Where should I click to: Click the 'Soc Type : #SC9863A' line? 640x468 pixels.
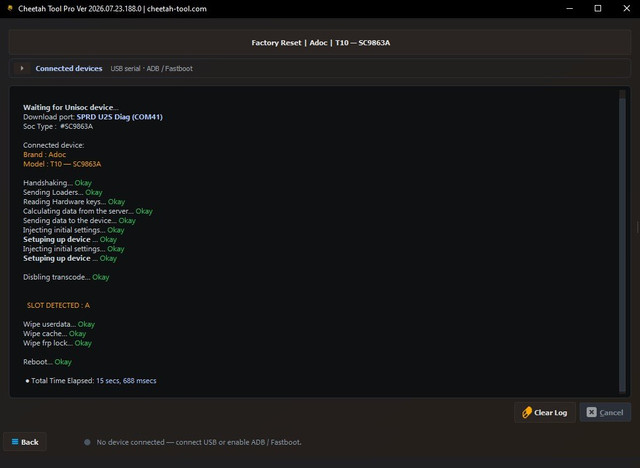pos(58,126)
